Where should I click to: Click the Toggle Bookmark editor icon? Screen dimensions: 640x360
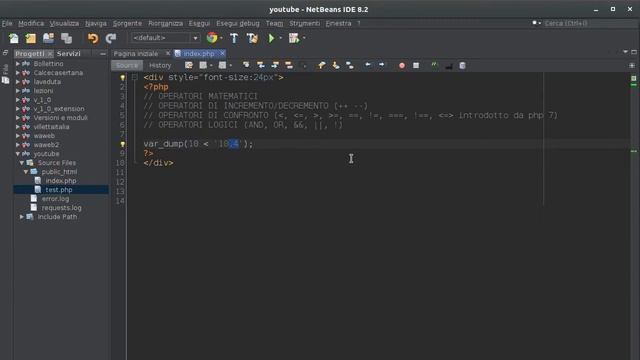point(350,65)
